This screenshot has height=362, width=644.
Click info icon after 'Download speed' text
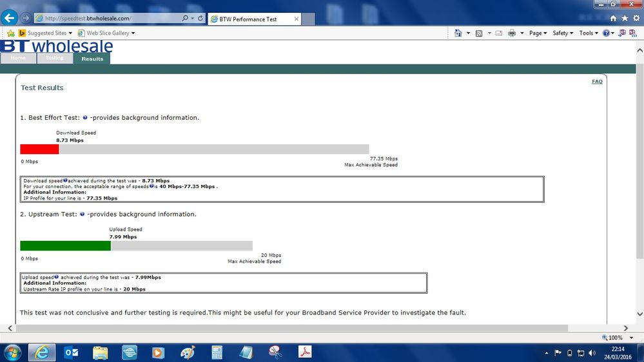click(65, 180)
